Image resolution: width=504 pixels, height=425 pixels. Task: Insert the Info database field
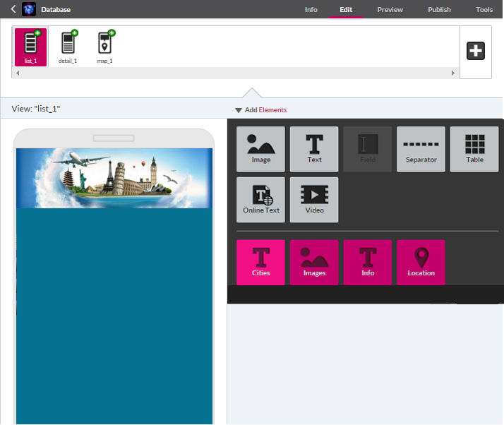coord(367,263)
